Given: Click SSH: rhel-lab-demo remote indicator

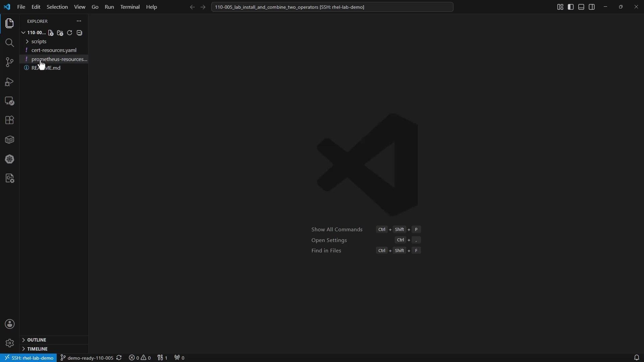Looking at the screenshot, I should point(29,358).
